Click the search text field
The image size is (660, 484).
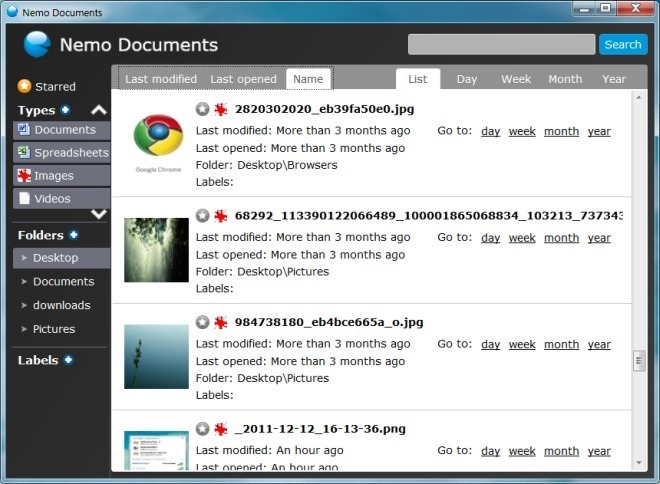[x=501, y=44]
